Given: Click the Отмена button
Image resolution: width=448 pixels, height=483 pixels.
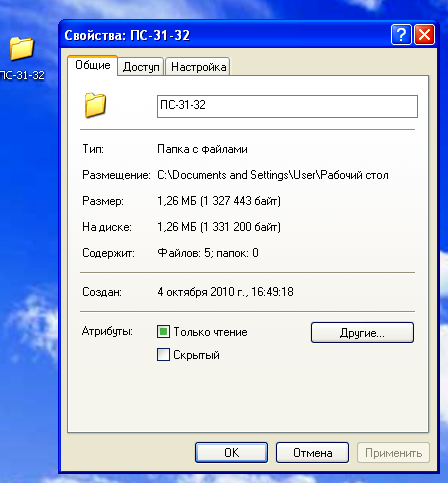Looking at the screenshot, I should click(x=312, y=453).
